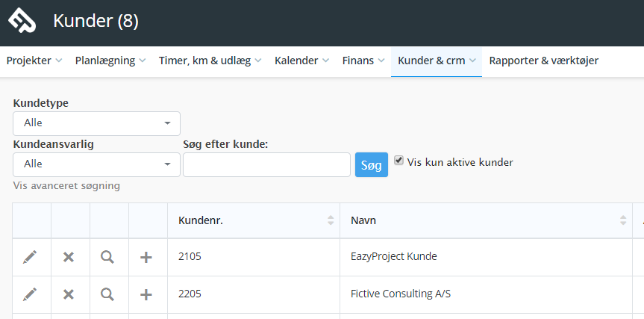
Task: Add to EazyProject Kunde with plus icon
Action: pos(146,257)
